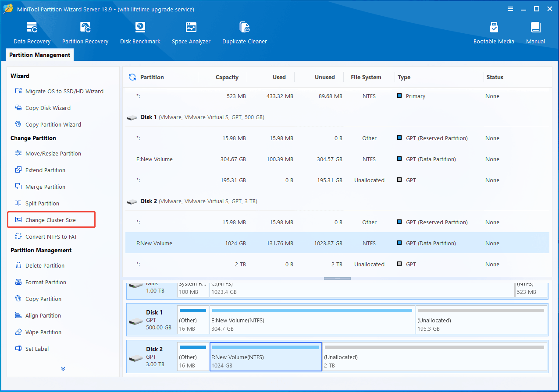
Task: Choose Align Partition
Action: click(38, 315)
